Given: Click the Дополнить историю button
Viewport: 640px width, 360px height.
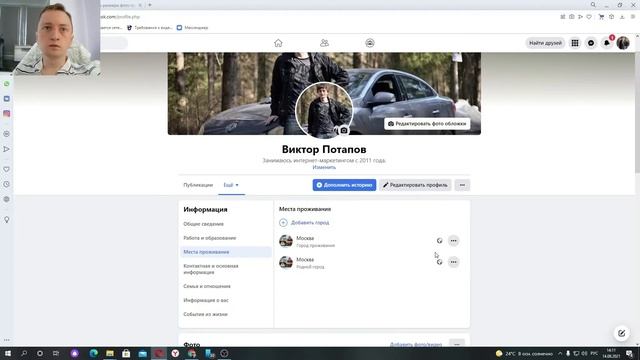Looking at the screenshot, I should [344, 185].
